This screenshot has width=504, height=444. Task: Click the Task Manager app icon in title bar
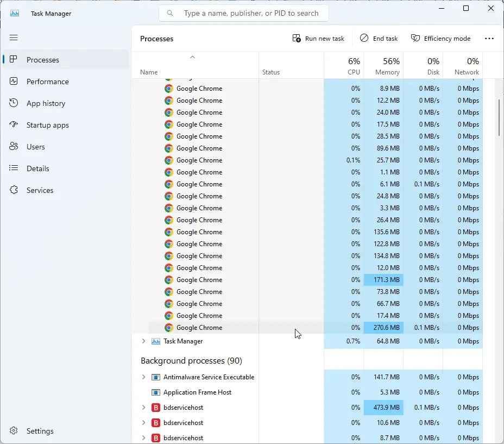15,14
